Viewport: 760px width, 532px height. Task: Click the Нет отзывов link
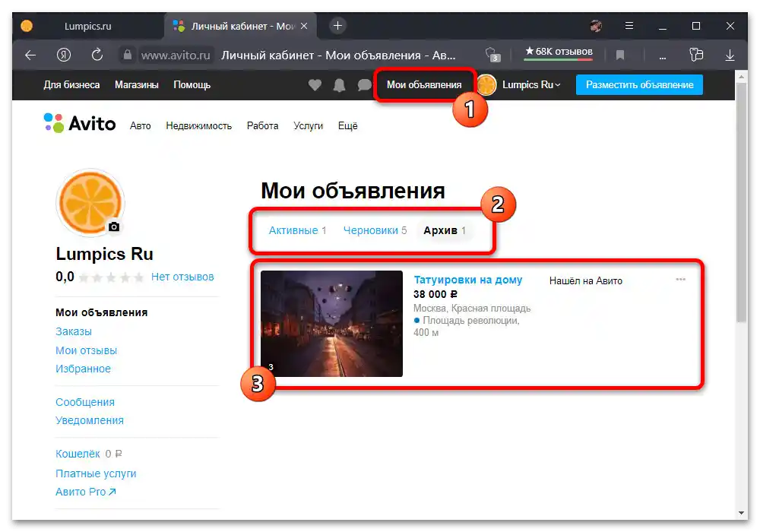[182, 277]
